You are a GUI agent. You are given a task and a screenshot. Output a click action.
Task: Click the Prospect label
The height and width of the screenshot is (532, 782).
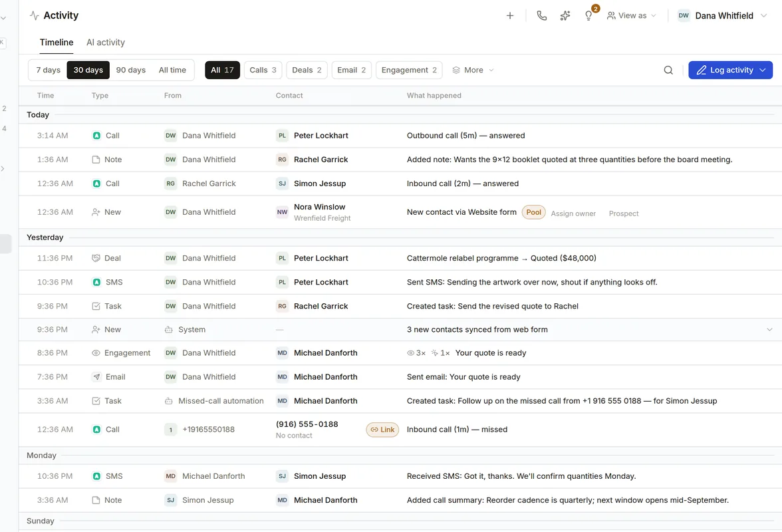[624, 213]
